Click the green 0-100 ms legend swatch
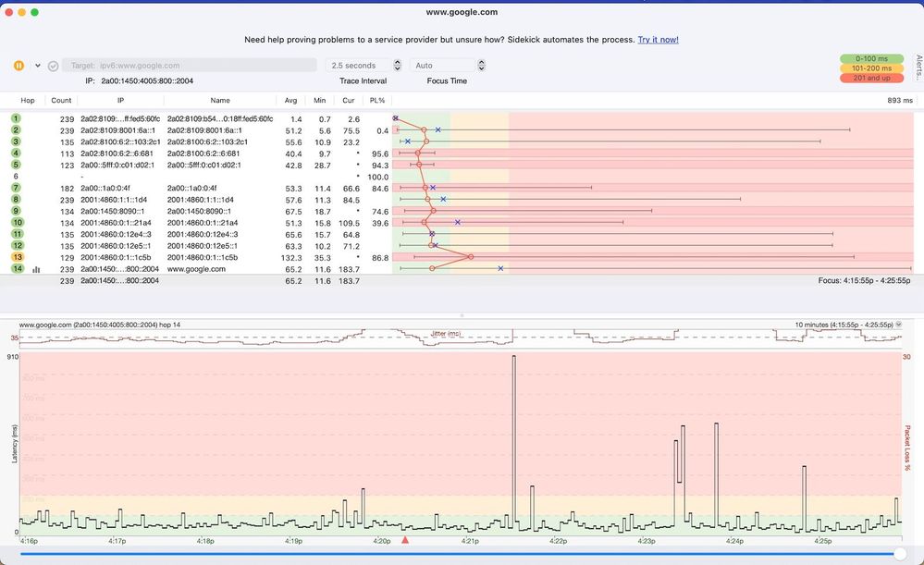Screen dimensions: 924x565 871,59
